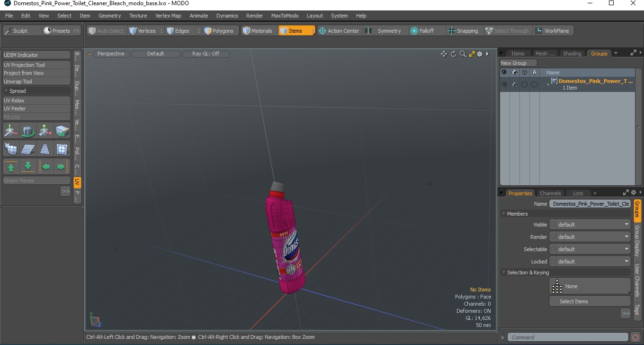Image resolution: width=644 pixels, height=345 pixels.
Task: Check the first checkbox in Domestos group row
Action: click(524, 84)
